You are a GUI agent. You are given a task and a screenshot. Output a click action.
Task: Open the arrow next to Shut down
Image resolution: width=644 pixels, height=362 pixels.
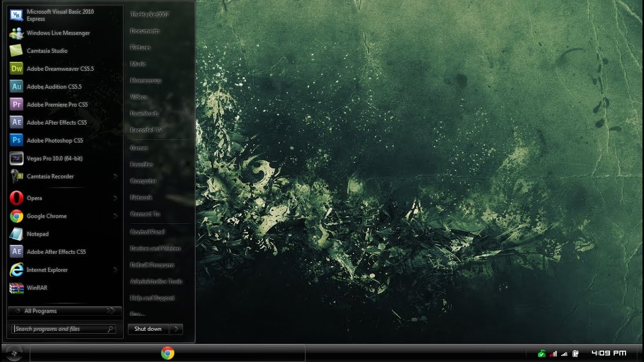176,329
